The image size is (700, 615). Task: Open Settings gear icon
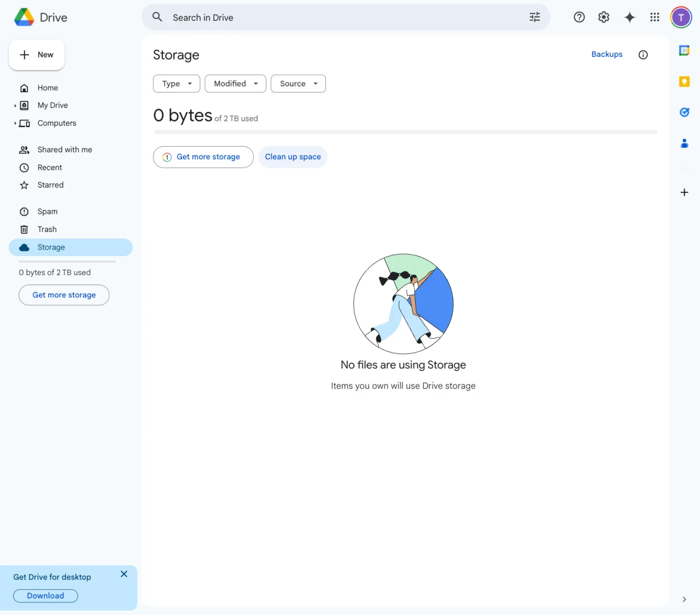tap(604, 17)
